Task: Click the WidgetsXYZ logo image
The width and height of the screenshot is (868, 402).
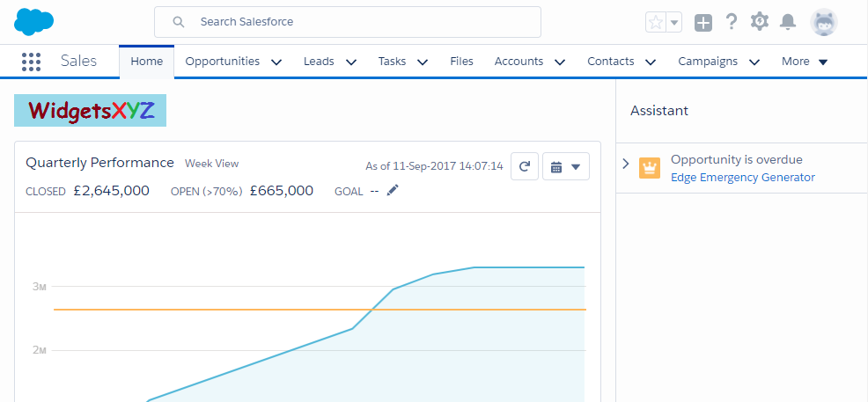Action: coord(90,111)
